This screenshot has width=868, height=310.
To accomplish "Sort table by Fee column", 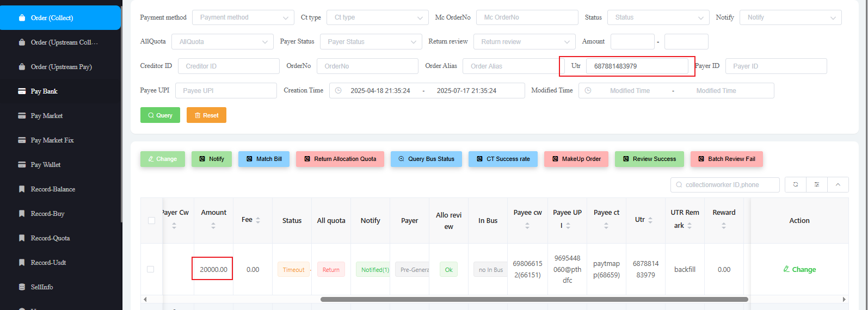I will (258, 220).
